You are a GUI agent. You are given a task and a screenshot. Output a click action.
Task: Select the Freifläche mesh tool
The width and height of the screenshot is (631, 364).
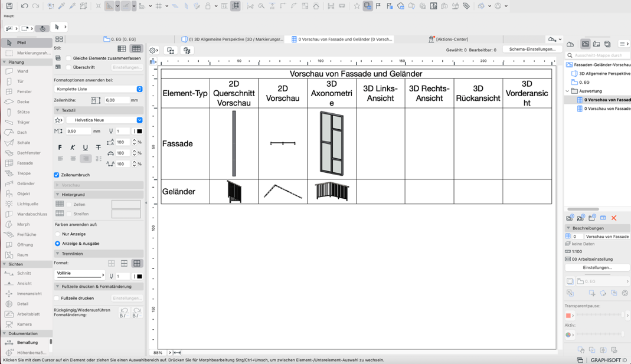pyautogui.click(x=27, y=234)
